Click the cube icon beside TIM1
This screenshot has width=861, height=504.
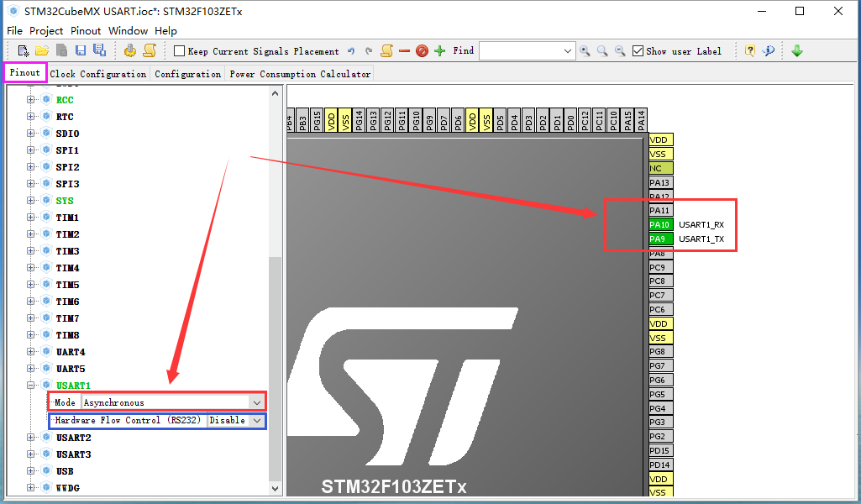pos(47,217)
